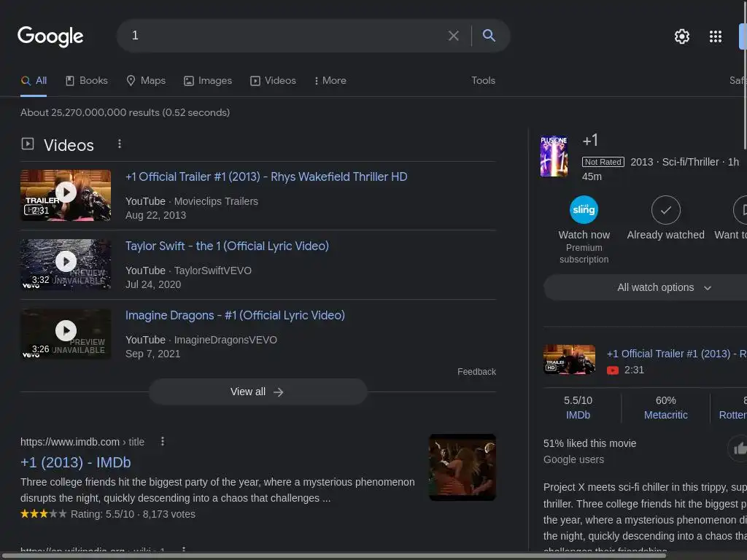Image resolution: width=747 pixels, height=560 pixels.
Task: Click the star rating 5.5/10 line
Action: 108,514
